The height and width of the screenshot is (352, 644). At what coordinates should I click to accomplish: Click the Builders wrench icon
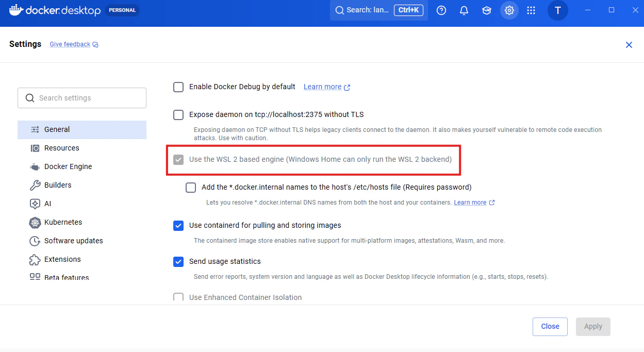tap(35, 185)
